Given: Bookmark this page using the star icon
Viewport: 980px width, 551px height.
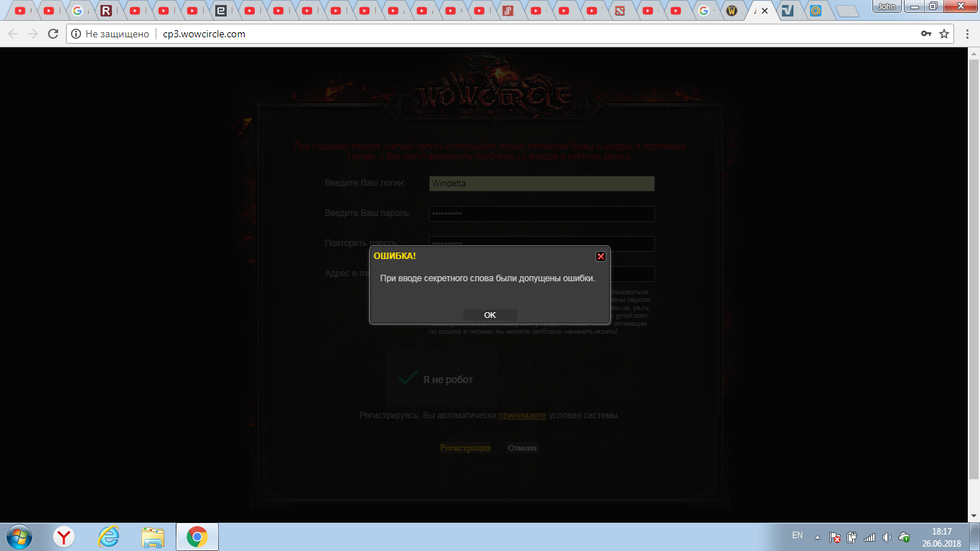Looking at the screenshot, I should click(x=944, y=34).
